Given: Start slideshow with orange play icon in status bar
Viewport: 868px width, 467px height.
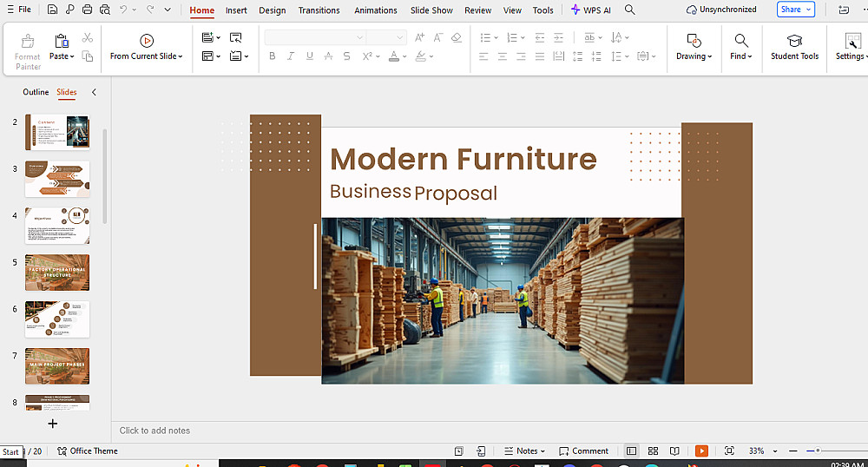Looking at the screenshot, I should (x=701, y=451).
